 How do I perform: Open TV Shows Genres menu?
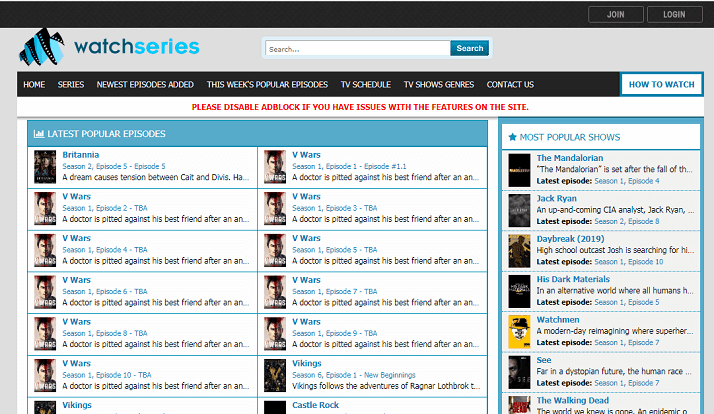[438, 85]
